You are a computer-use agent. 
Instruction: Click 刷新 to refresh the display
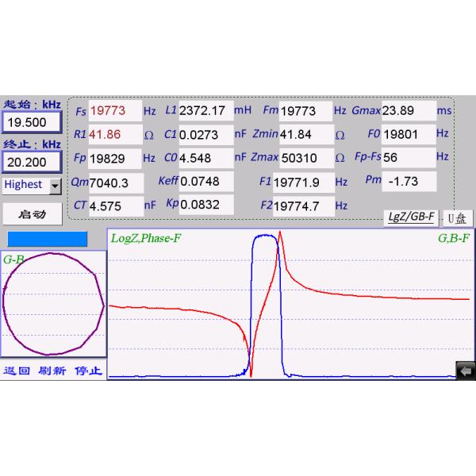(52, 370)
